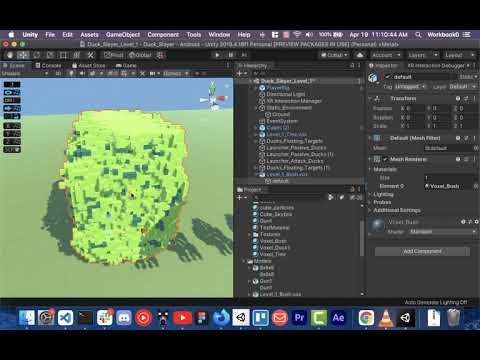Open the Static dropdown in Inspector

(468, 77)
